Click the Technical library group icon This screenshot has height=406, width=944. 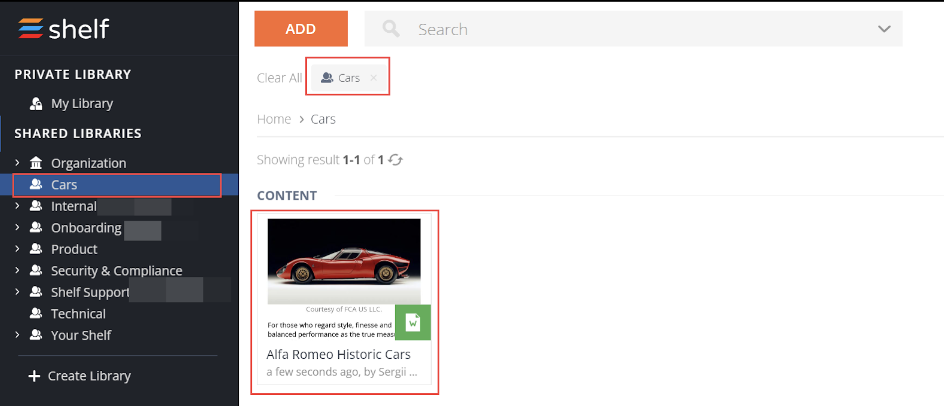click(x=36, y=314)
